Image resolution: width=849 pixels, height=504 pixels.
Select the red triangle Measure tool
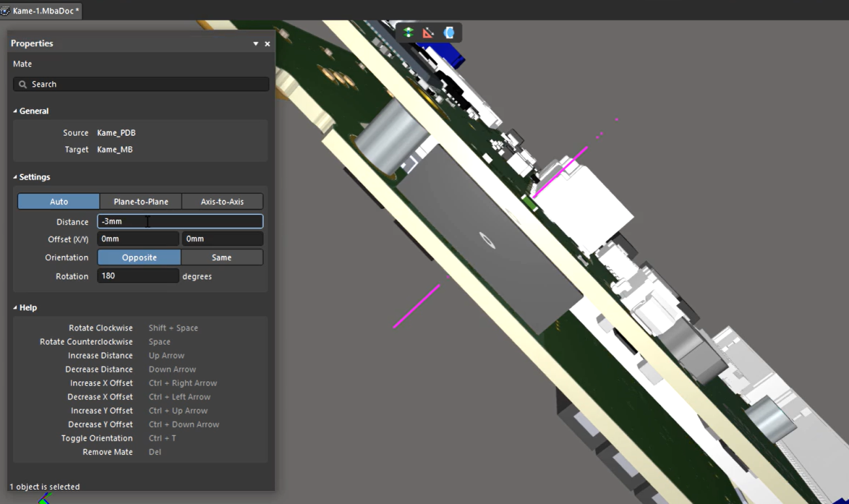[428, 33]
